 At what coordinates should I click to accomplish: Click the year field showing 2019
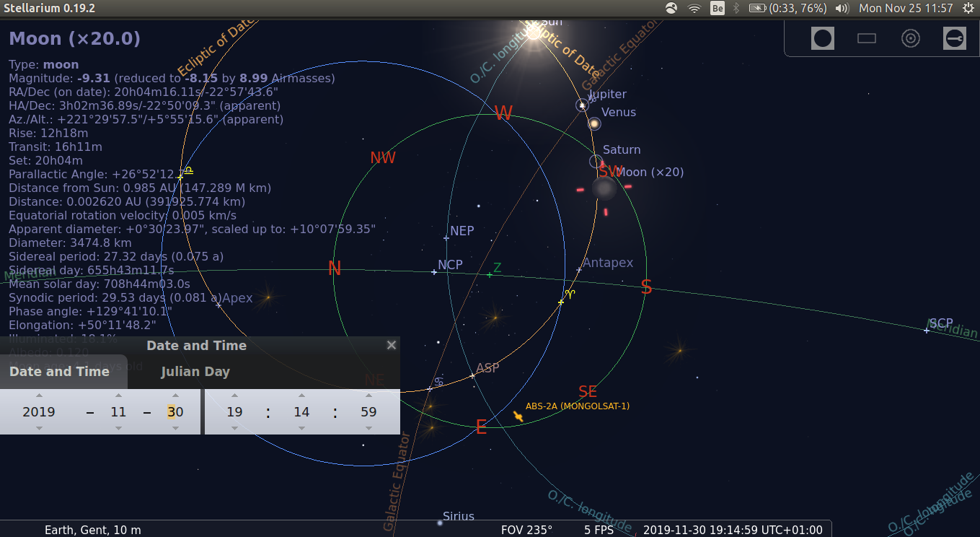[39, 412]
